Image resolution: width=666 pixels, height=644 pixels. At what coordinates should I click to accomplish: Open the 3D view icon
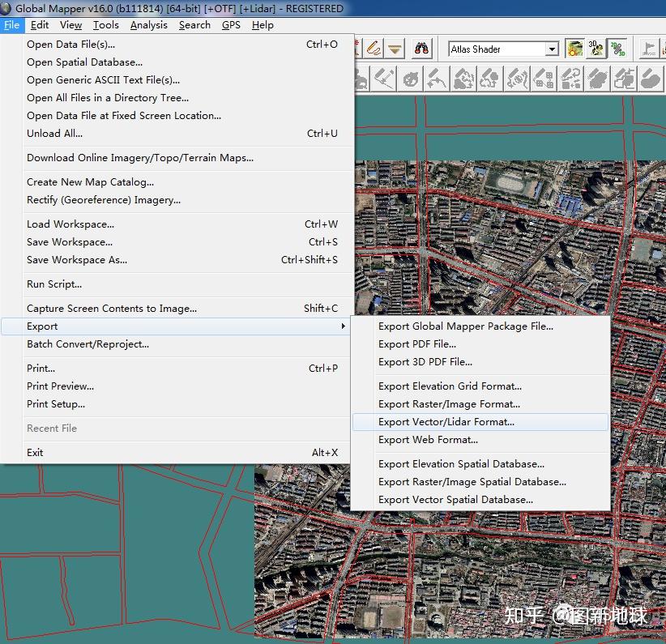(x=596, y=49)
